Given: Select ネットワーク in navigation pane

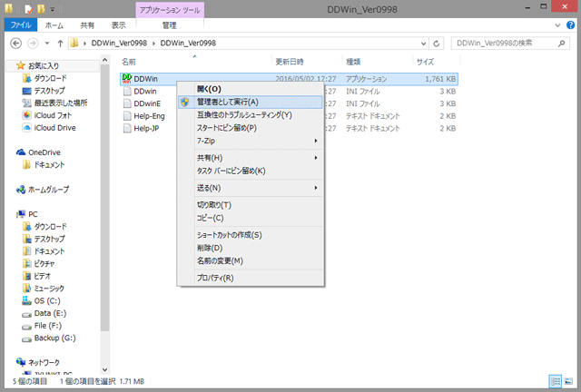Looking at the screenshot, I should 44,362.
